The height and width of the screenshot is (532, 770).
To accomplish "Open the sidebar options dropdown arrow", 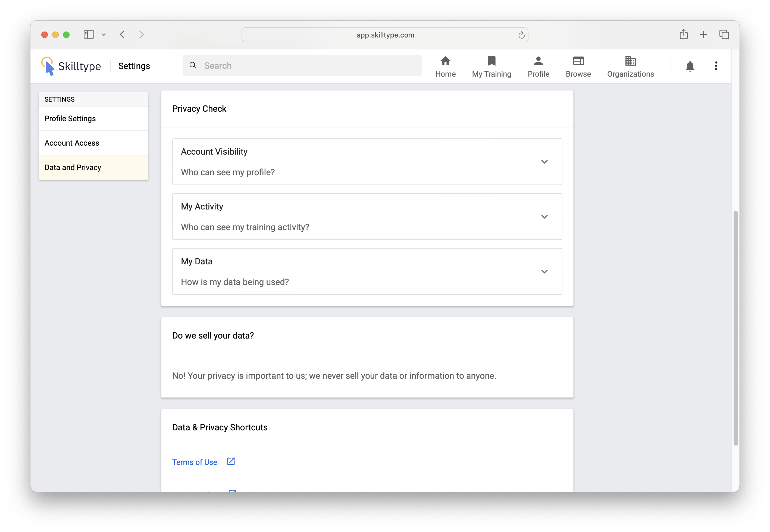I will click(x=104, y=35).
